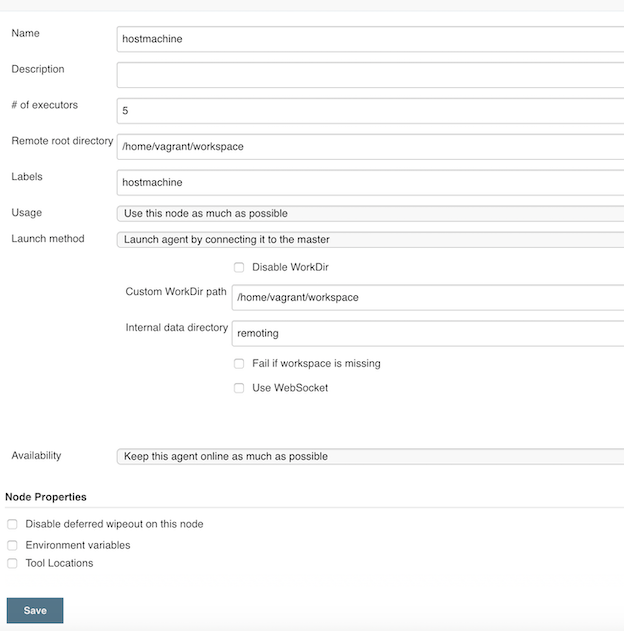Tick Disable deferred wipeout on this node

pyautogui.click(x=12, y=524)
